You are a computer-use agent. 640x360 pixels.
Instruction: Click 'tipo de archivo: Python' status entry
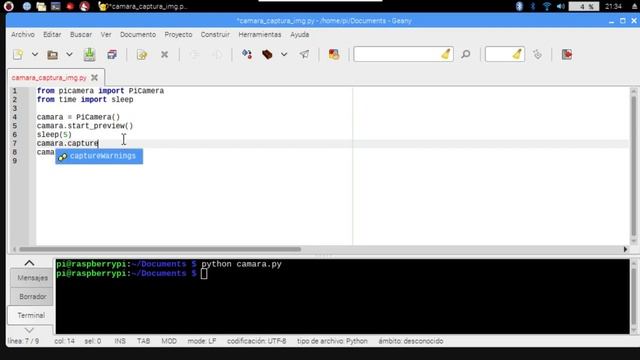coord(332,341)
